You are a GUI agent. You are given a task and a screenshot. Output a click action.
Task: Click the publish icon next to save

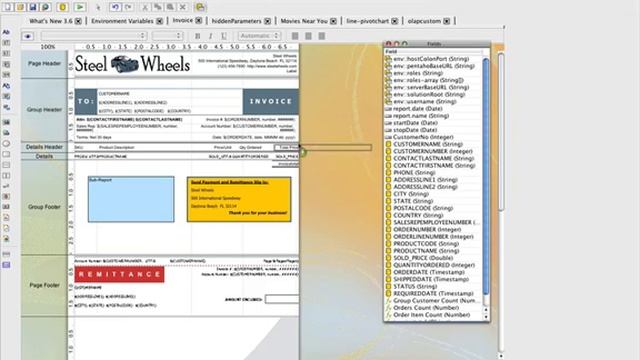tap(46, 7)
